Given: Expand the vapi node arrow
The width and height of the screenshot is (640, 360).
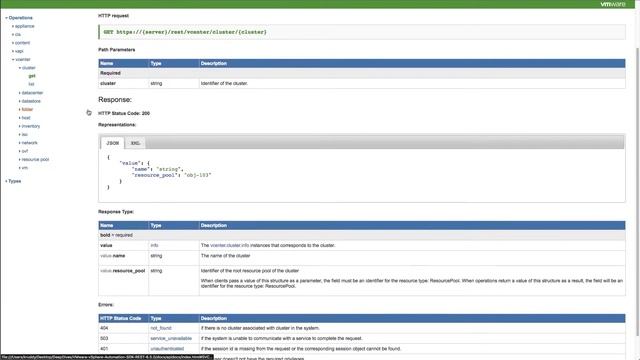Looking at the screenshot, I should point(13,51).
